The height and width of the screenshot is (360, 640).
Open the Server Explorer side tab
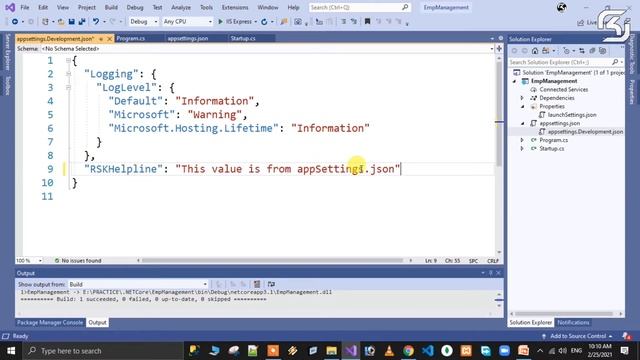pos(7,53)
